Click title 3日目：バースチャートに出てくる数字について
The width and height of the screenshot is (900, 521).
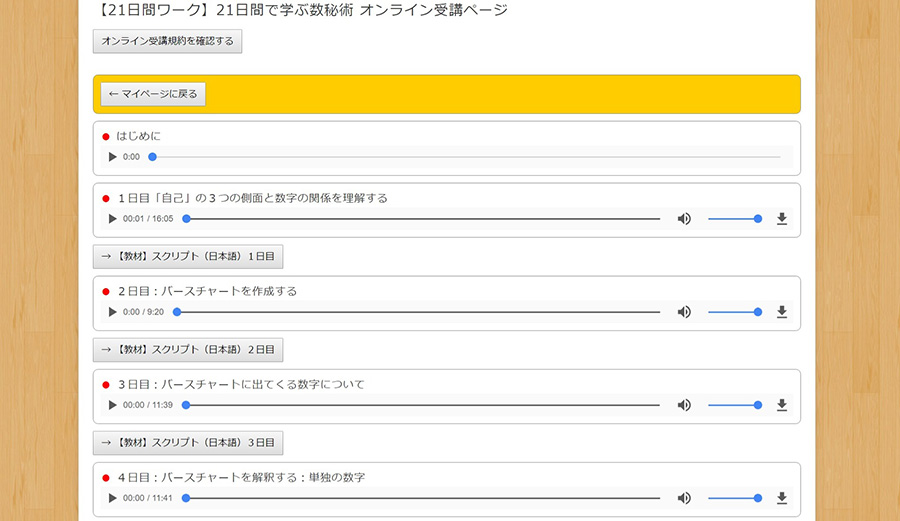[x=241, y=384]
